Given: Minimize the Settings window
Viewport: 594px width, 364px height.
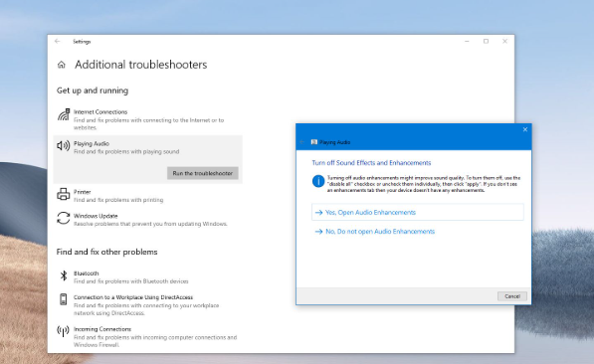Looking at the screenshot, I should (467, 42).
